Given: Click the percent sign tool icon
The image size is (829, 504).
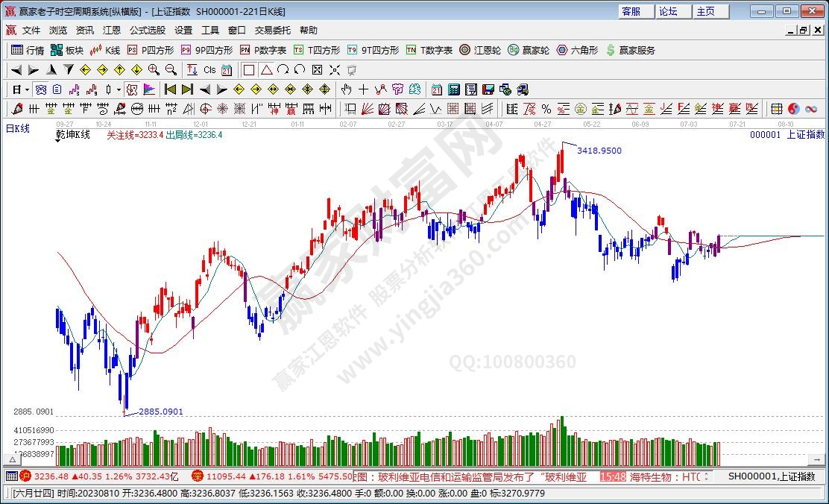Looking at the screenshot, I should coord(546,109).
